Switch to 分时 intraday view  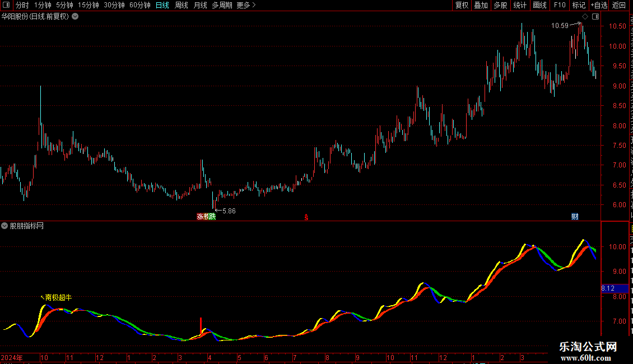(x=22, y=5)
